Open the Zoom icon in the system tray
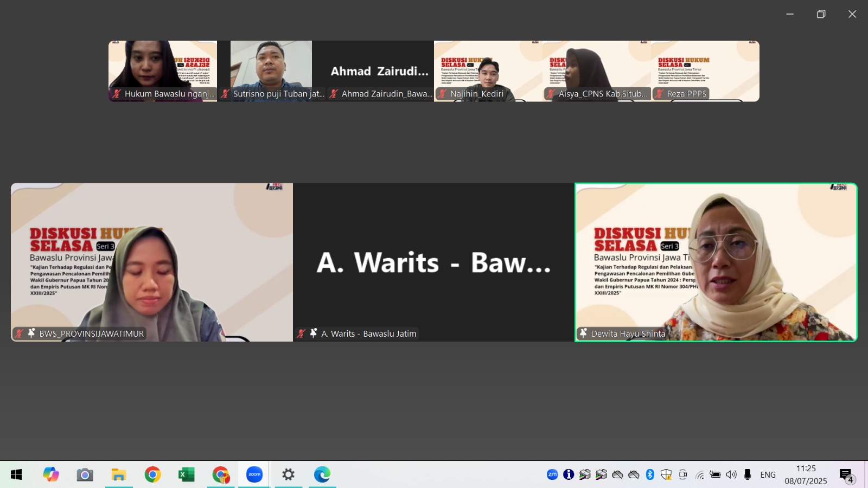This screenshot has width=868, height=488. click(552, 474)
